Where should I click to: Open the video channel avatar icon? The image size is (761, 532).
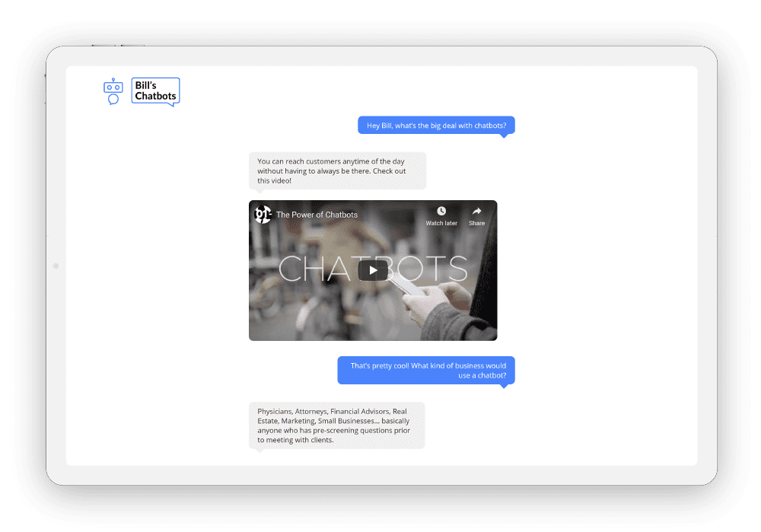263,214
